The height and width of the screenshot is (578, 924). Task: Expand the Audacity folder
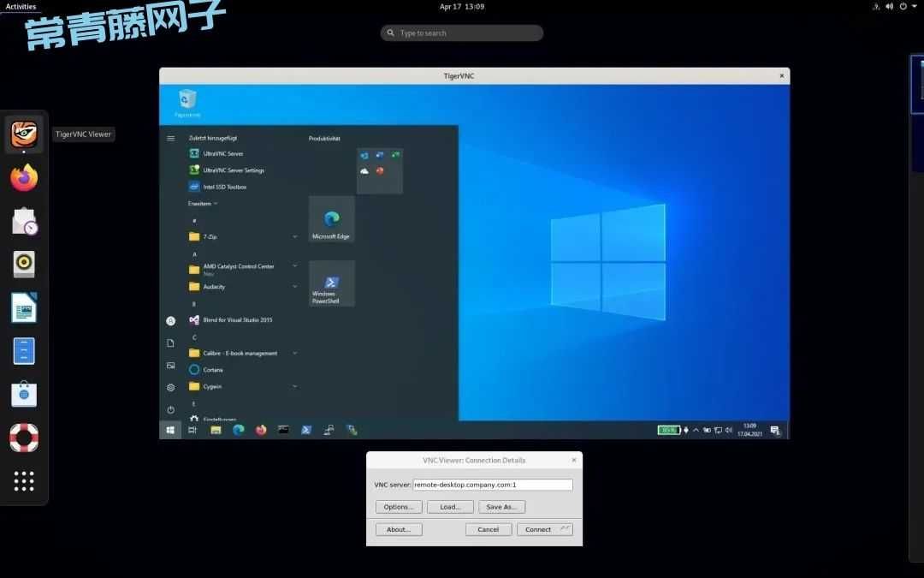tap(294, 287)
